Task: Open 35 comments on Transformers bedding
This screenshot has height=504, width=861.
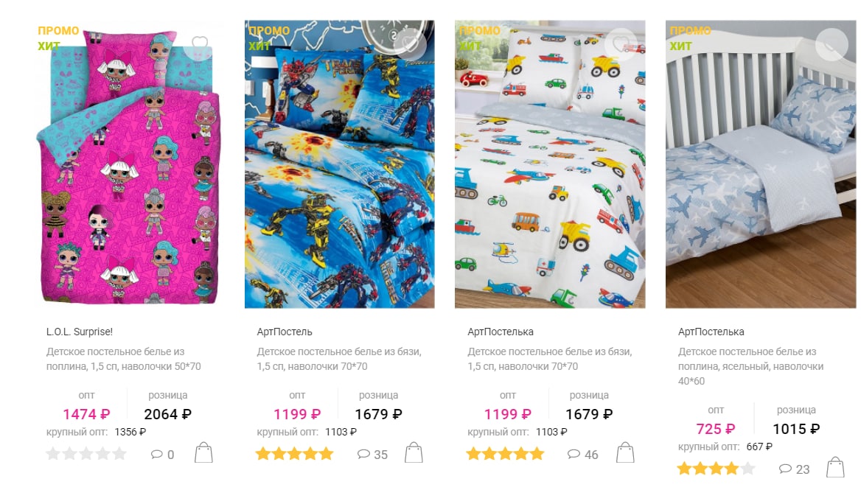Action: coord(372,455)
